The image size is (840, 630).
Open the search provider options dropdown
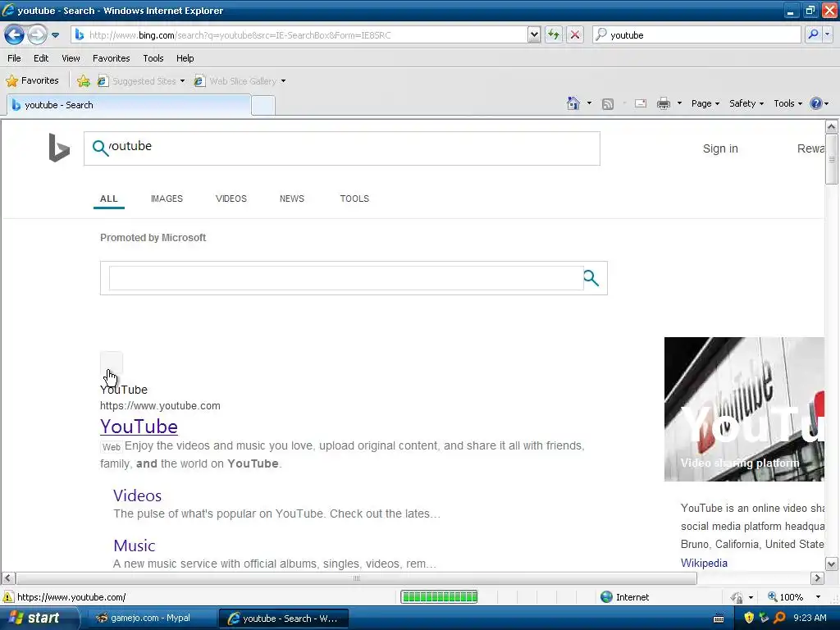[x=828, y=34]
